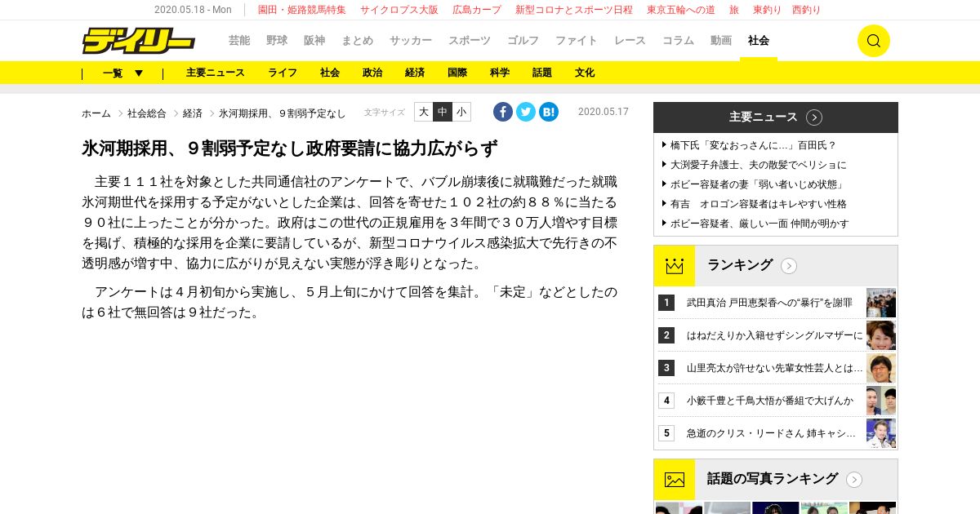Set font size to 大
Screen dimensions: 980x514
click(x=424, y=112)
